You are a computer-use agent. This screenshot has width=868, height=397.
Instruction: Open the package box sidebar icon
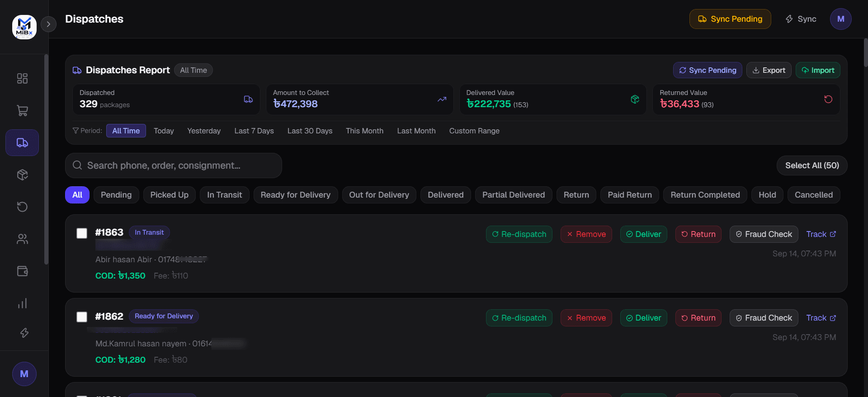[x=22, y=175]
